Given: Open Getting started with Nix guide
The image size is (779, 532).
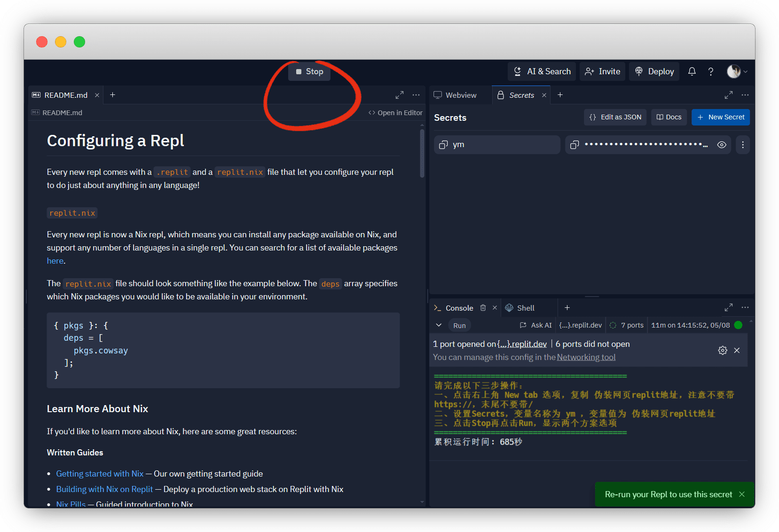Looking at the screenshot, I should 100,474.
